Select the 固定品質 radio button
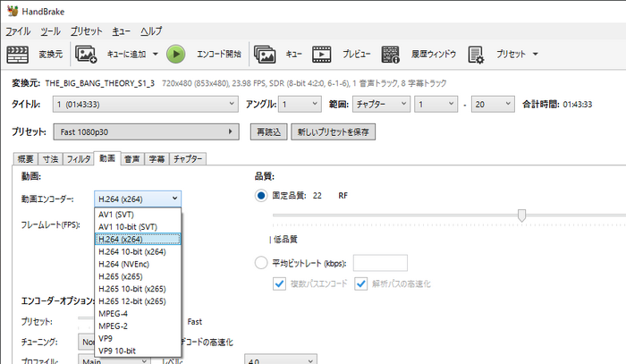The height and width of the screenshot is (364, 626). [261, 196]
